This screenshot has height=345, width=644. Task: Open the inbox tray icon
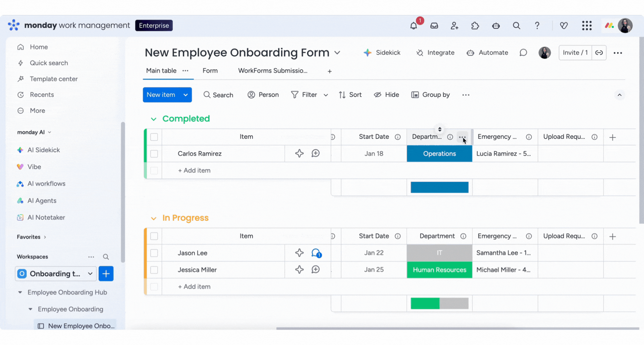(434, 26)
